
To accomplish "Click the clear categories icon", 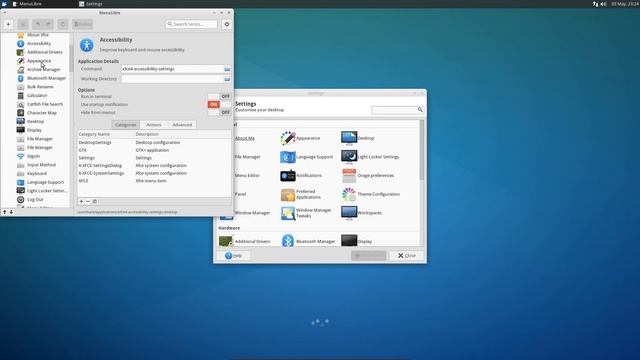I will pos(95,201).
